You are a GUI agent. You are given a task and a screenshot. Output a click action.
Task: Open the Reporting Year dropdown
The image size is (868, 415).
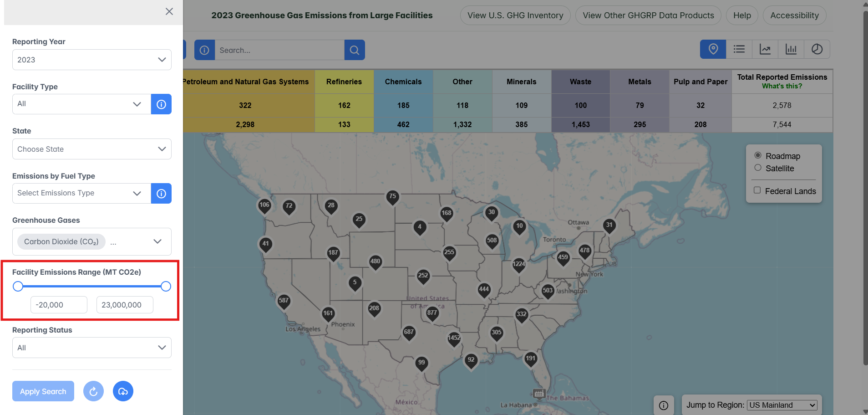91,60
